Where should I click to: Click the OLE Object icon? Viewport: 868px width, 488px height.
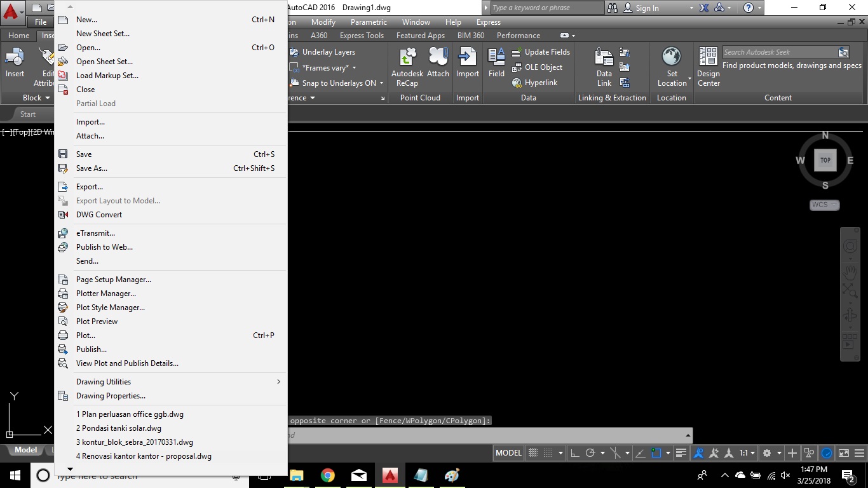pyautogui.click(x=517, y=67)
